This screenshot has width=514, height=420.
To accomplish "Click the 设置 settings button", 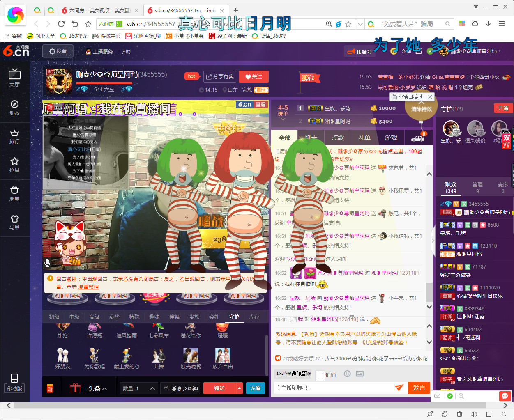I will coord(58,51).
